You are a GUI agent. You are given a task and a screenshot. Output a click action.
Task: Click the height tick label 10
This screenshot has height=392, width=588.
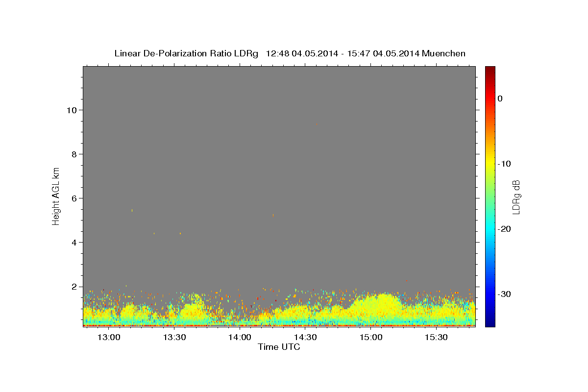pyautogui.click(x=71, y=110)
